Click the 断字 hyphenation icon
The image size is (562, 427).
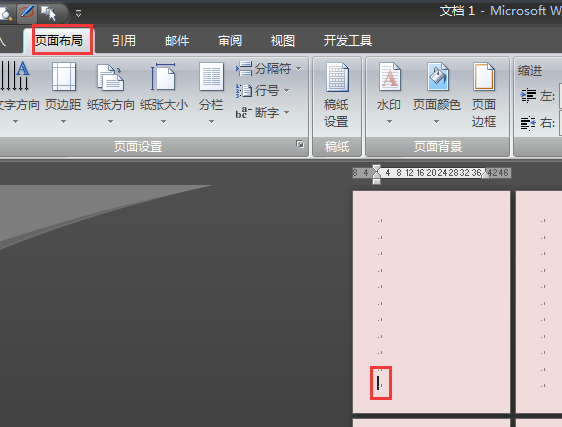pyautogui.click(x=244, y=113)
